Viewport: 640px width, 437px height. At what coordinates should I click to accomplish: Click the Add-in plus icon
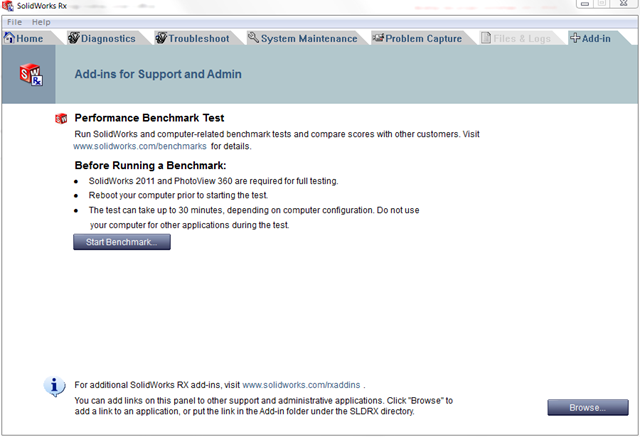(575, 38)
